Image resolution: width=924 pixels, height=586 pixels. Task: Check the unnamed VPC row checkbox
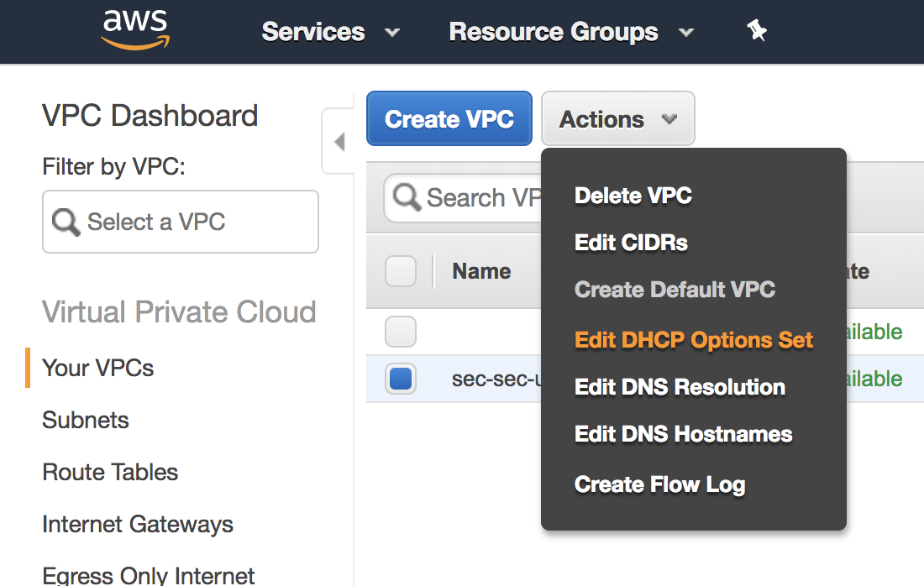click(x=401, y=332)
